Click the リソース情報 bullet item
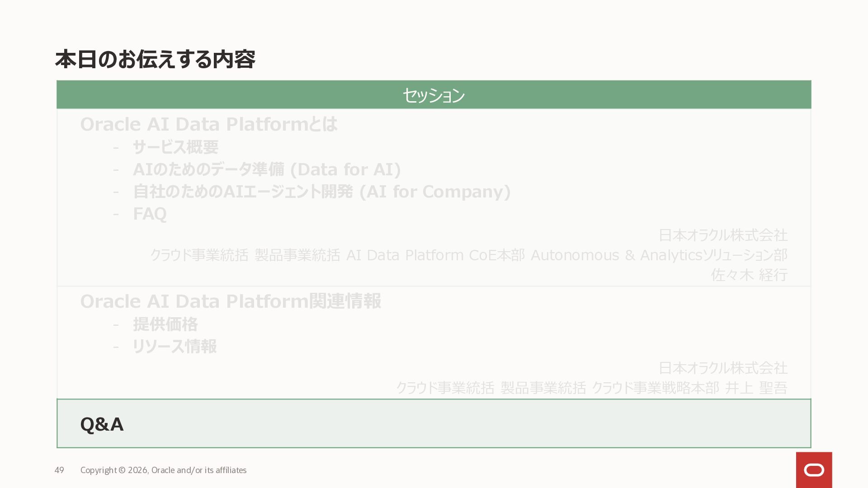The height and width of the screenshot is (488, 868). pos(175,347)
